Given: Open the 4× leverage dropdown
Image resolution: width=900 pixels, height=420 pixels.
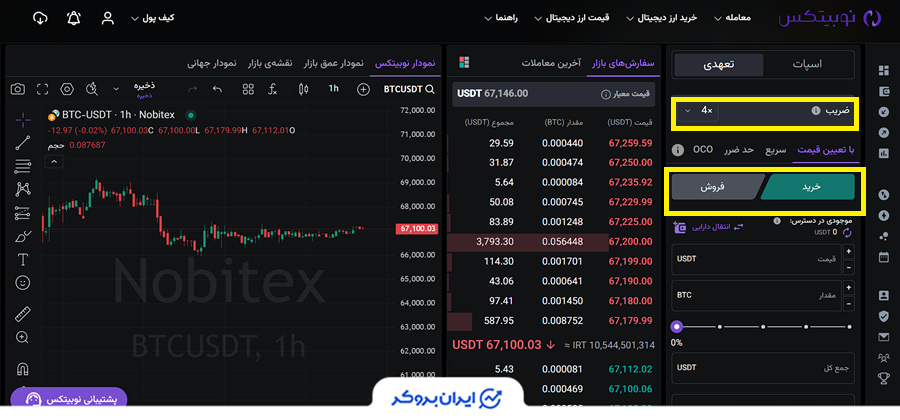Looking at the screenshot, I should 697,110.
